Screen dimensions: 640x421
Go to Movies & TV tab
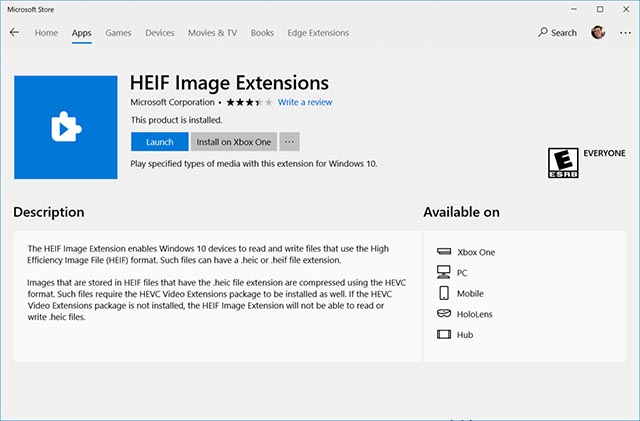coord(212,33)
